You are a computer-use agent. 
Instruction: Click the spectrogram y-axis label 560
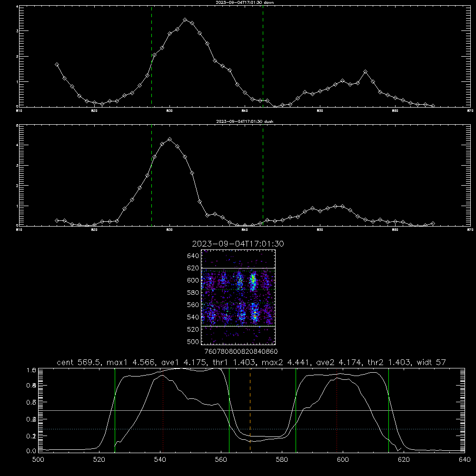tap(193, 305)
